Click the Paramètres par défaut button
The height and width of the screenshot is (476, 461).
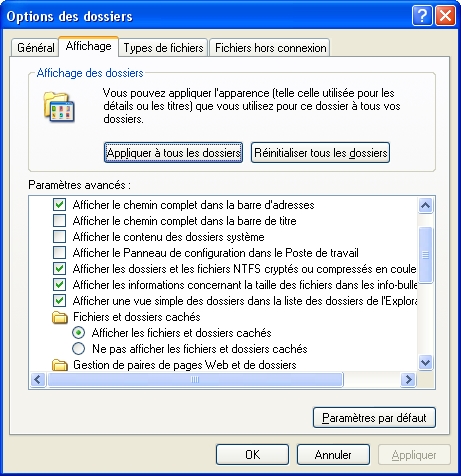374,417
